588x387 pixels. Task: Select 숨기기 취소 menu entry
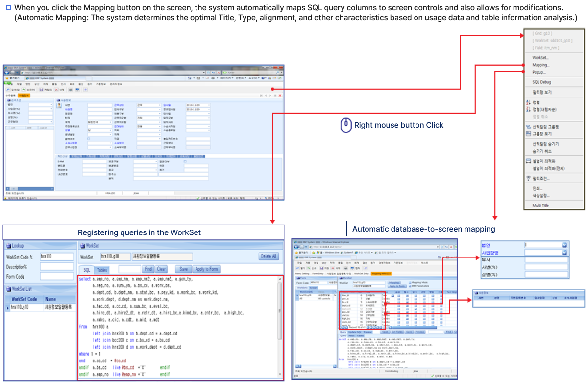tap(542, 151)
